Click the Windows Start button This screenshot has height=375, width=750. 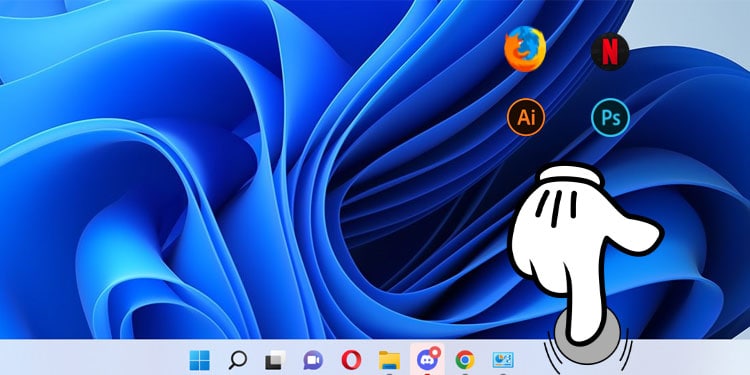tap(199, 360)
